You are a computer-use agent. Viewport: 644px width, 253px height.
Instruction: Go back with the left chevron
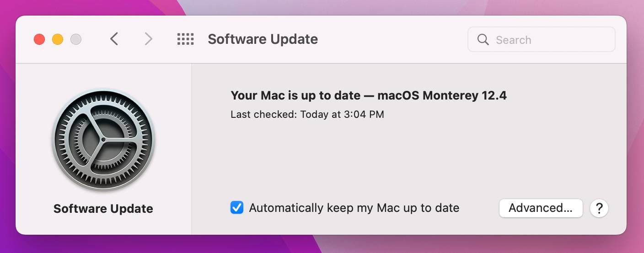[114, 39]
